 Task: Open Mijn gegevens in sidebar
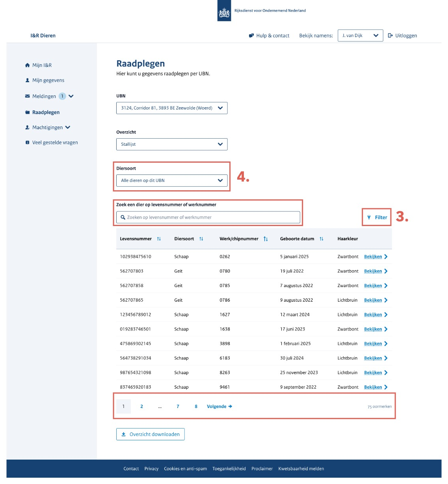[48, 80]
